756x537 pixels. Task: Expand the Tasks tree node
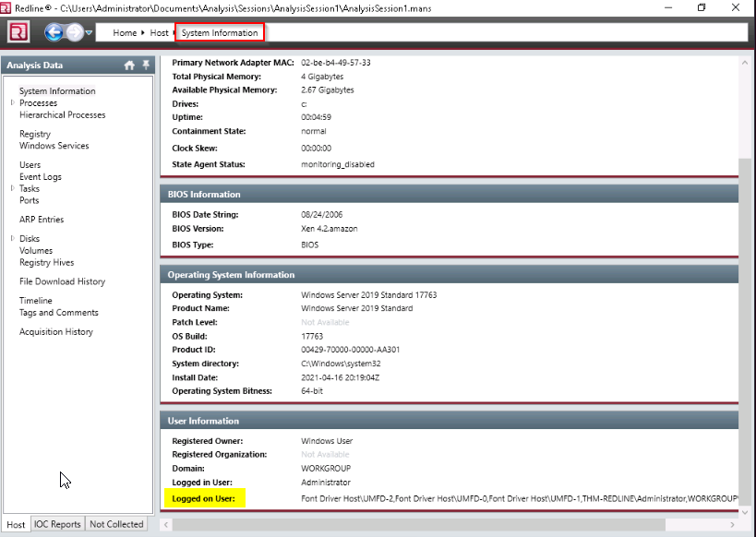tap(13, 188)
